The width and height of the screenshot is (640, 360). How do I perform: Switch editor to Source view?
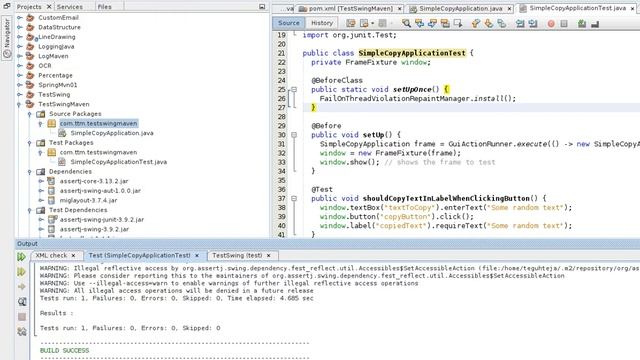point(289,23)
